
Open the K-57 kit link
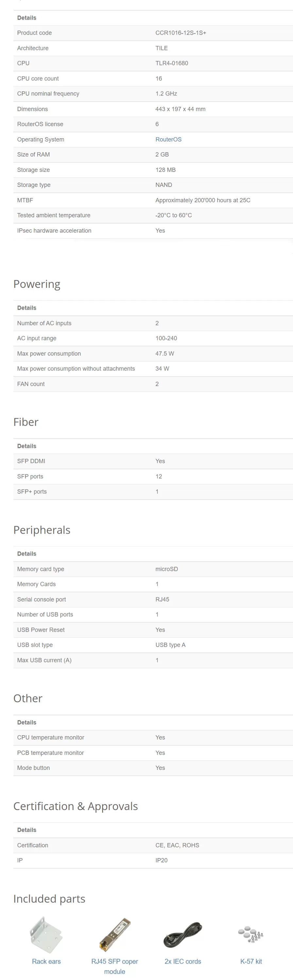pos(251,961)
